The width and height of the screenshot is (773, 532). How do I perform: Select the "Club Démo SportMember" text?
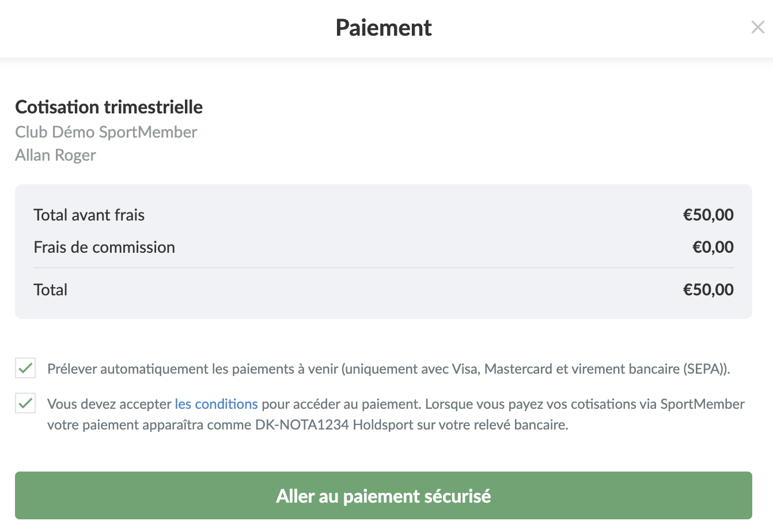point(106,132)
